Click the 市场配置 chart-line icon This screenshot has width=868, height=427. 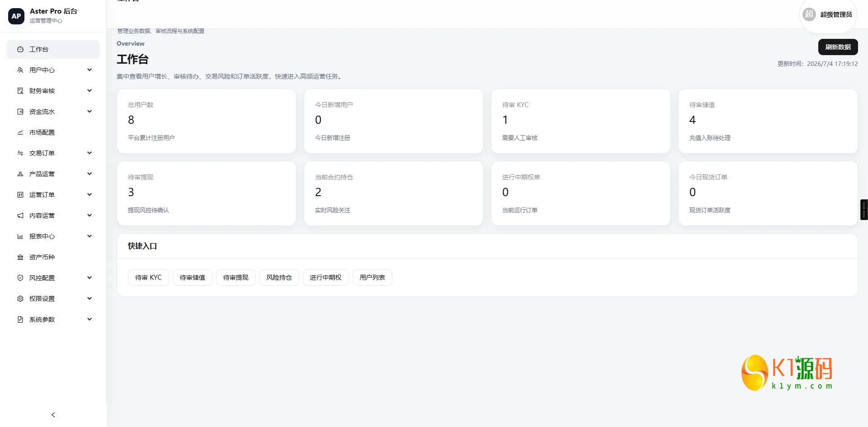pyautogui.click(x=20, y=132)
